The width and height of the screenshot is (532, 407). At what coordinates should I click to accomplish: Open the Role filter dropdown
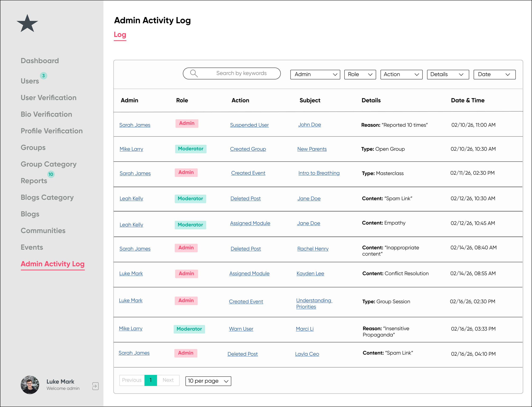(360, 75)
